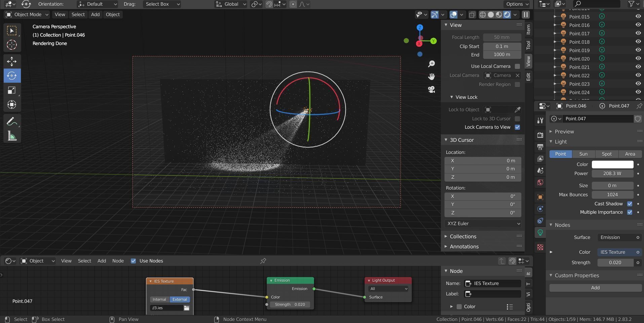The width and height of the screenshot is (644, 323).
Task: Open the Global transform orientation dropdown
Action: point(231,4)
